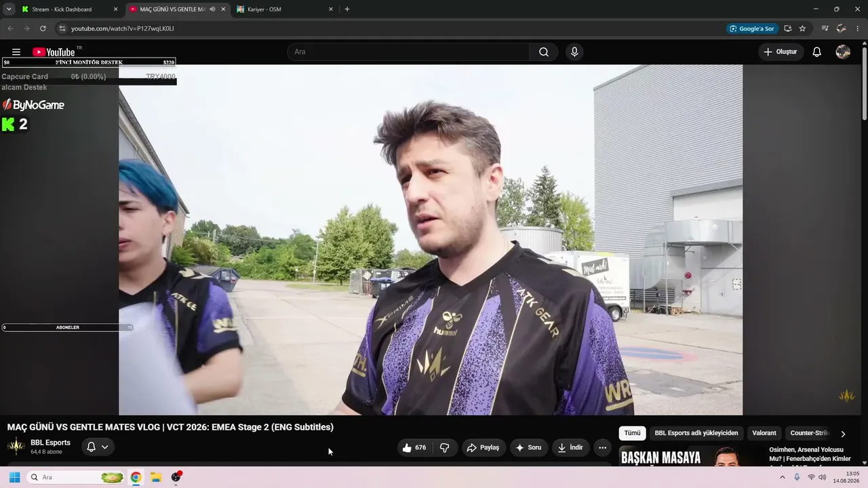Click the Windows taskbar search box
The height and width of the screenshot is (488, 868).
point(77,477)
